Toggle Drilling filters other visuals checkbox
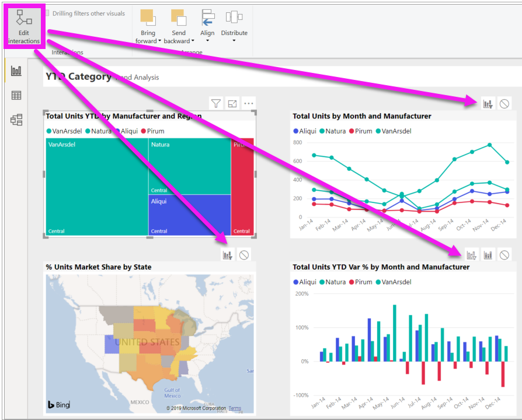Screen dimensions: 522x420 coord(47,13)
